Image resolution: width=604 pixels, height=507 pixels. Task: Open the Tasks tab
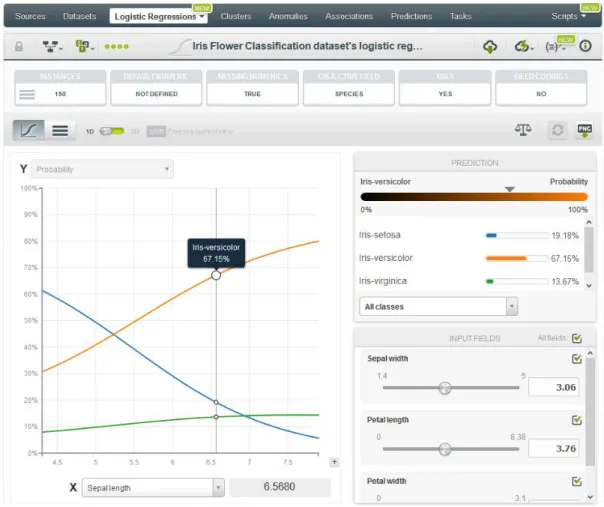click(461, 16)
